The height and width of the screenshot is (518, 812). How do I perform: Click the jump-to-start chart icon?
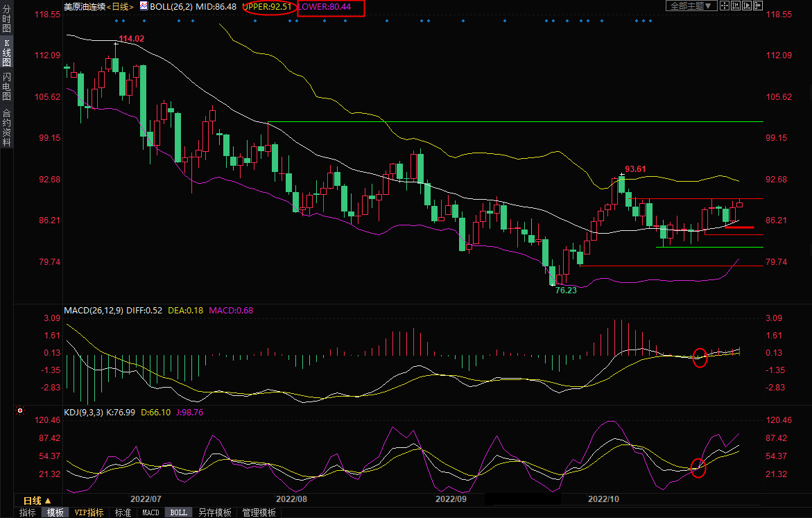[736, 6]
